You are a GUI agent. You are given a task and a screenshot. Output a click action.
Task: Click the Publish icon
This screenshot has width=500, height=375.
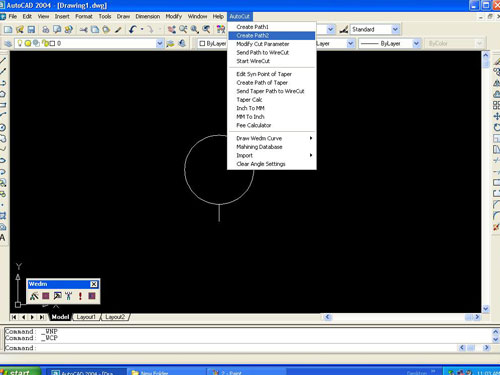(69, 30)
